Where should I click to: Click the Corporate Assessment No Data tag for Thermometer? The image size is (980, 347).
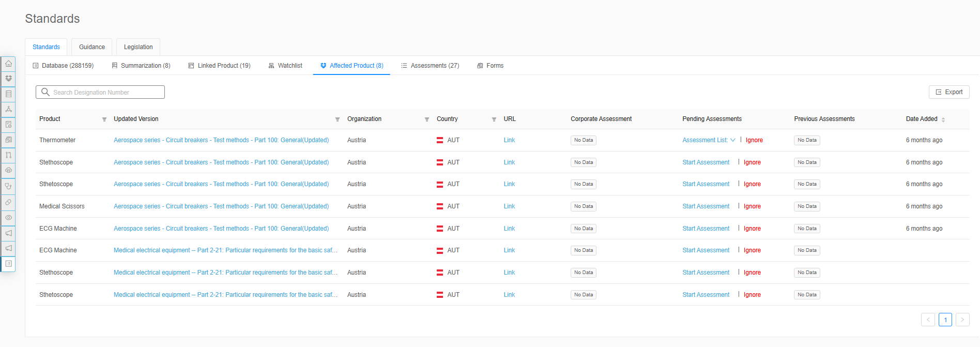tap(584, 140)
